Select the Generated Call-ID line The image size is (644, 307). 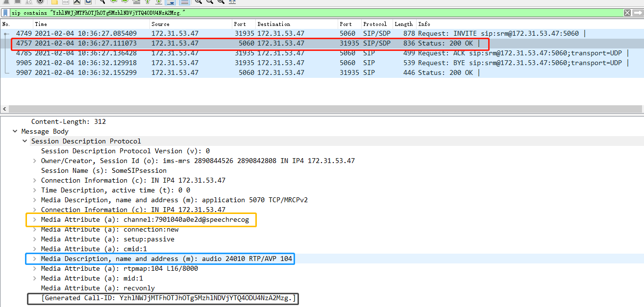(x=169, y=298)
